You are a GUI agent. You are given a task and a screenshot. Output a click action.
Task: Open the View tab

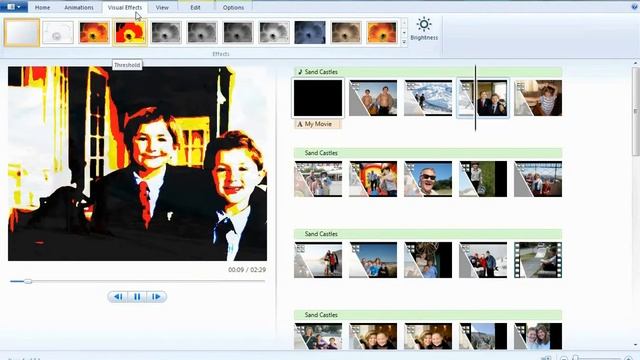click(x=162, y=7)
